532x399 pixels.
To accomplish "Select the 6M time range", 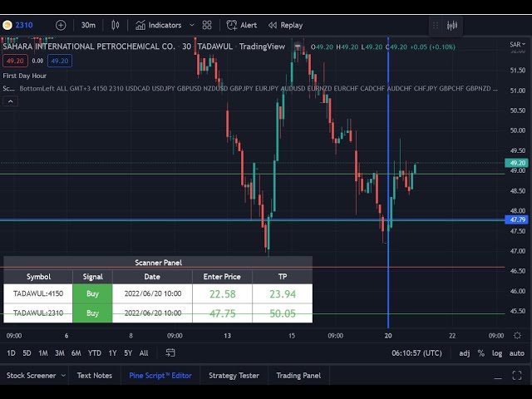I will (x=76, y=353).
